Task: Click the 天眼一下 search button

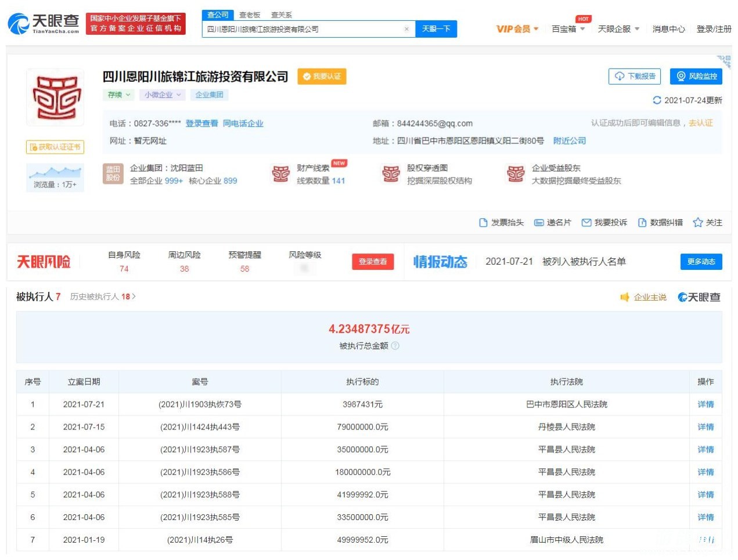Action: [x=436, y=29]
